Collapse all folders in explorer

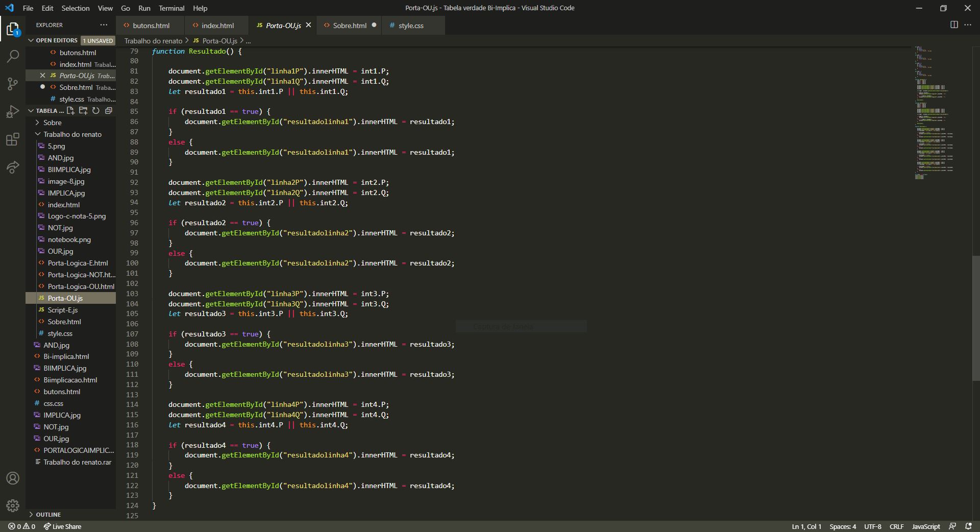(108, 111)
